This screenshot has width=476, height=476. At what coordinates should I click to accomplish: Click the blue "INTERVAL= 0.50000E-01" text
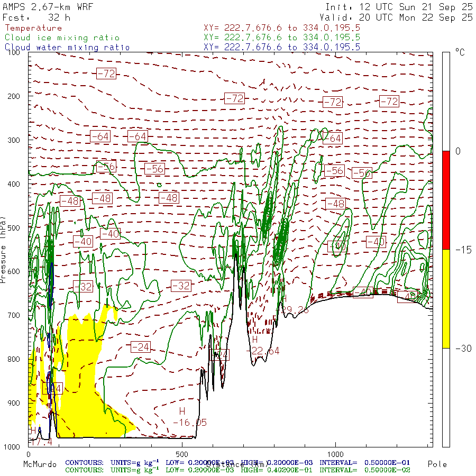(x=364, y=463)
